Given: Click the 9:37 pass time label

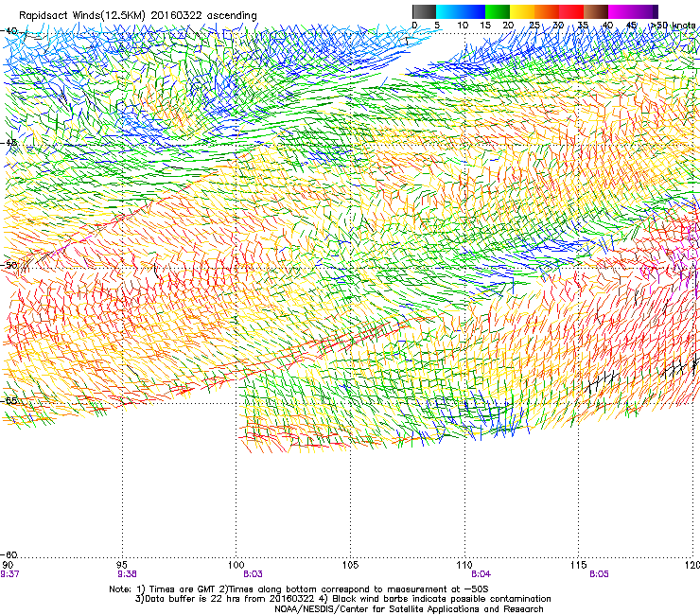Looking at the screenshot, I should click(x=9, y=574).
